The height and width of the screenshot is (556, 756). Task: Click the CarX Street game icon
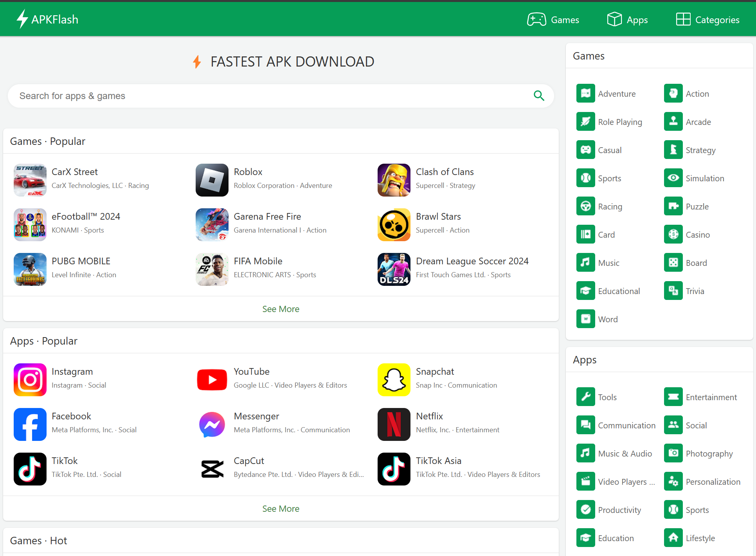tap(29, 180)
